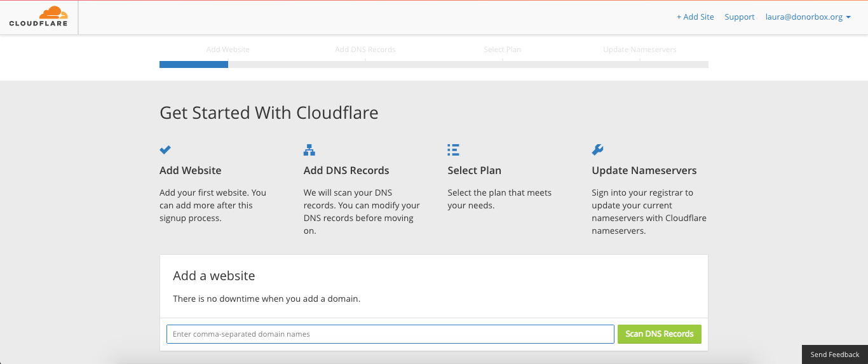Click the Update Nameservers heading
868x364 pixels.
click(644, 170)
